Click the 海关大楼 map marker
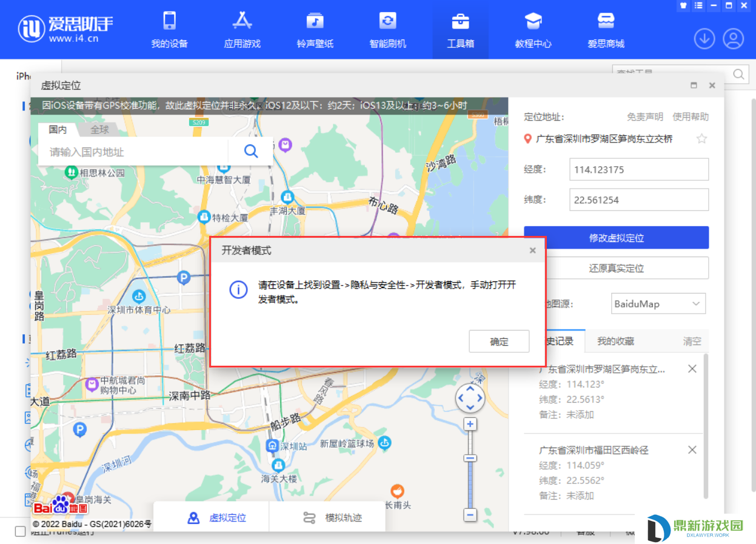 tap(278, 465)
